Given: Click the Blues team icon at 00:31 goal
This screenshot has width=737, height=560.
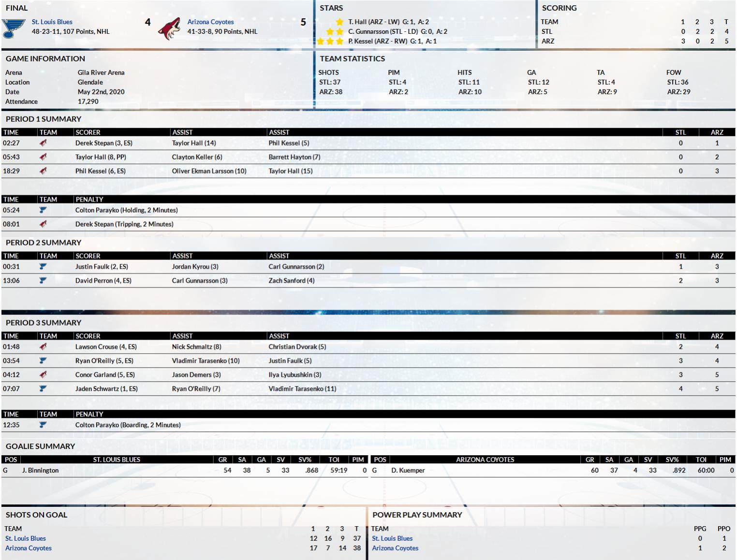Looking at the screenshot, I should click(43, 267).
